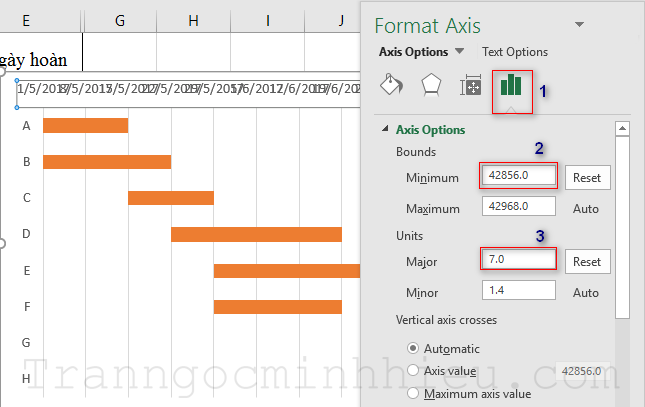Image resolution: width=645 pixels, height=407 pixels.
Task: Open the Effects pentagon icon
Action: click(x=431, y=86)
